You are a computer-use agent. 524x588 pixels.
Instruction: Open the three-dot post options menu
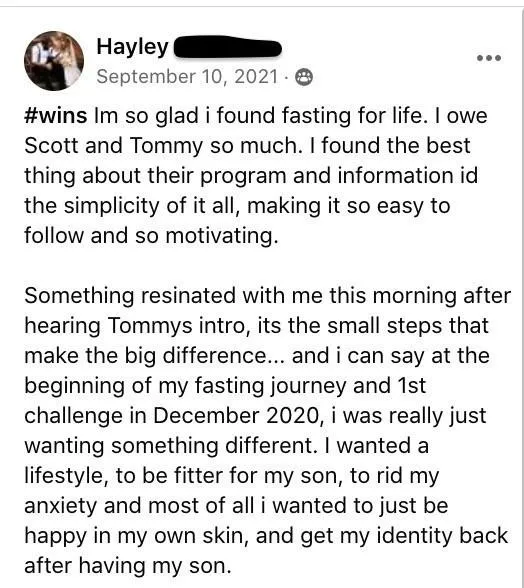pyautogui.click(x=489, y=58)
